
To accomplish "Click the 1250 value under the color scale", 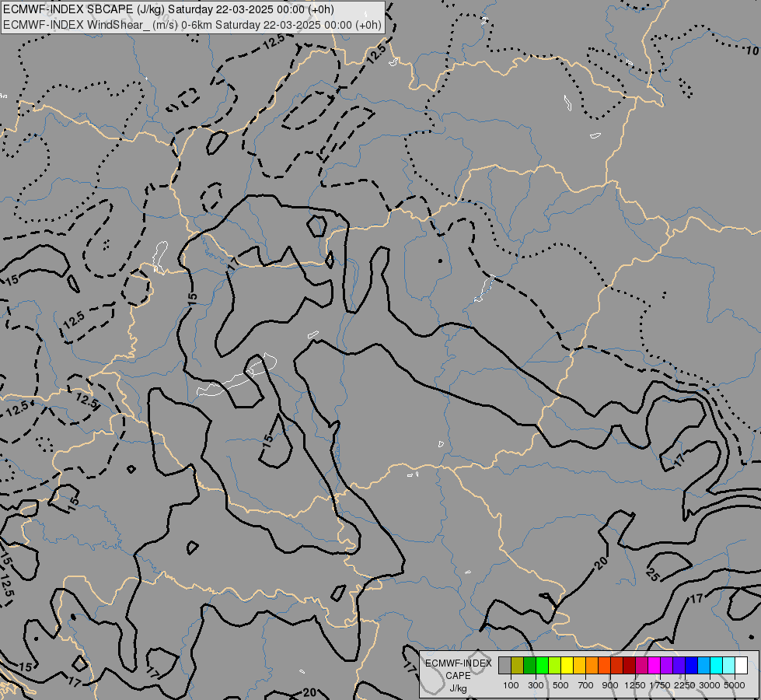I will [x=635, y=685].
